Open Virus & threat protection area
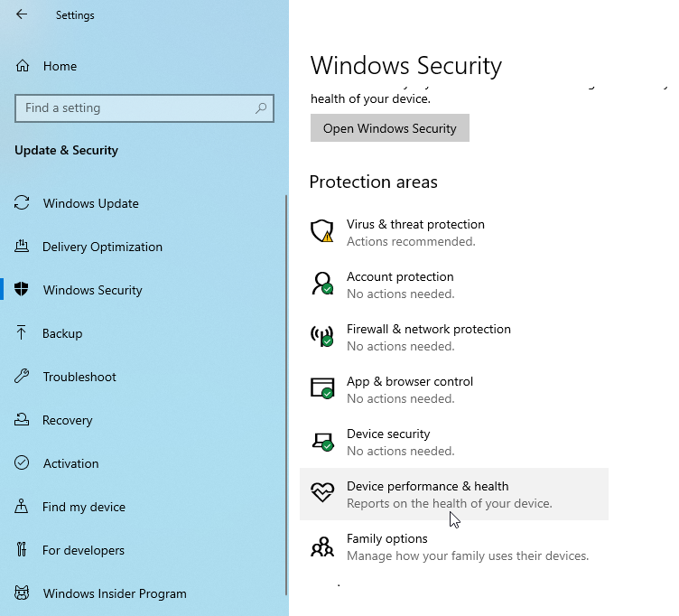 [x=454, y=232]
